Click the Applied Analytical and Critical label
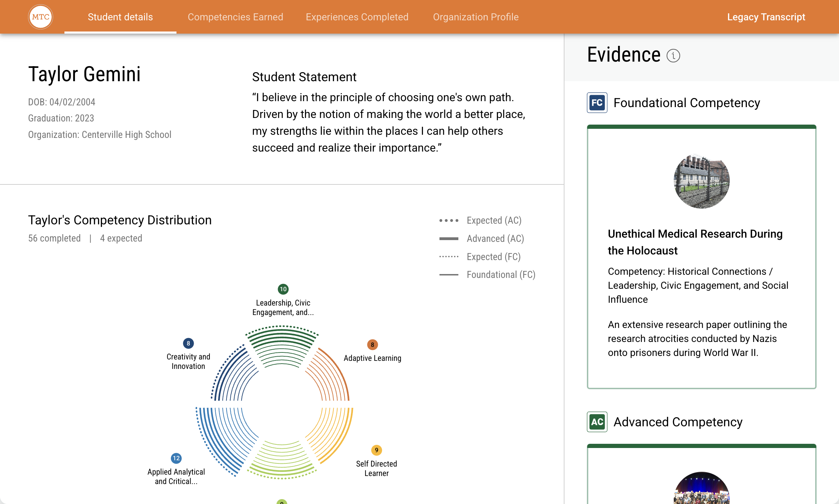Image resolution: width=839 pixels, height=504 pixels. pos(176,477)
